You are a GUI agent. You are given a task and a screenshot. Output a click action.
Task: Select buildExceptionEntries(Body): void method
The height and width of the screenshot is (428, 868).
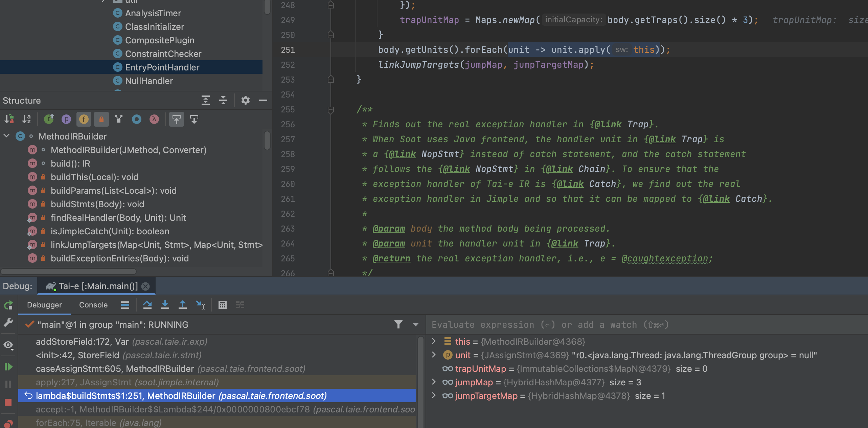120,258
